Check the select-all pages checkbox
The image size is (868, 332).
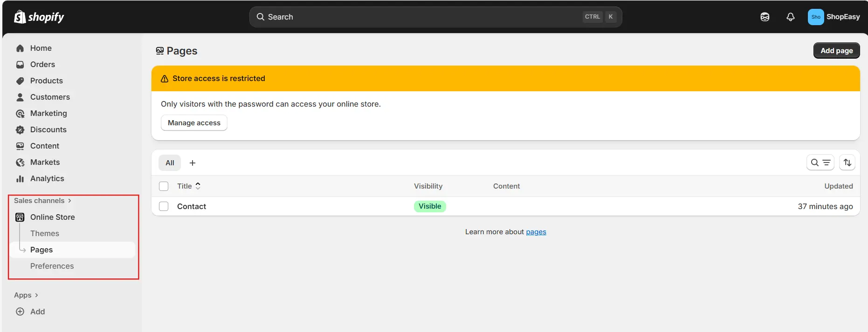pyautogui.click(x=164, y=186)
